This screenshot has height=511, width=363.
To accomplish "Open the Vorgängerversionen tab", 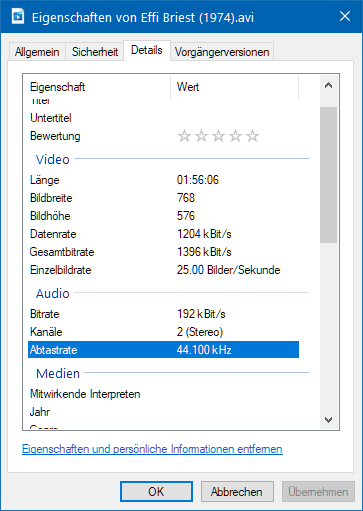I will tap(222, 52).
